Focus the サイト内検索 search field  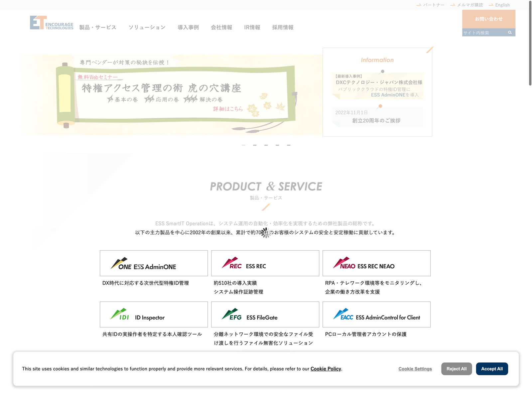(x=484, y=33)
